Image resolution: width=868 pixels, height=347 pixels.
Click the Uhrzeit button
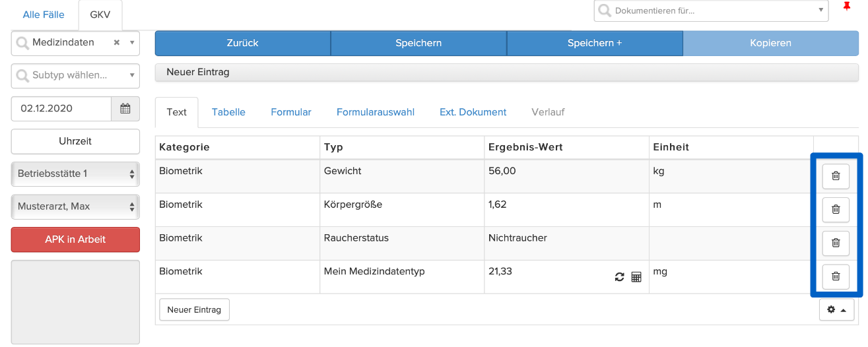pos(75,141)
